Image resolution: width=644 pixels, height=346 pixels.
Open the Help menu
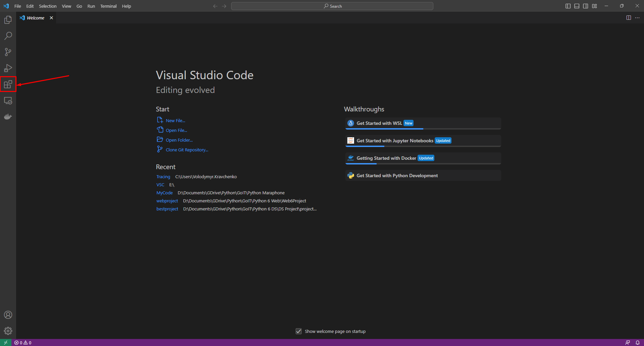127,6
